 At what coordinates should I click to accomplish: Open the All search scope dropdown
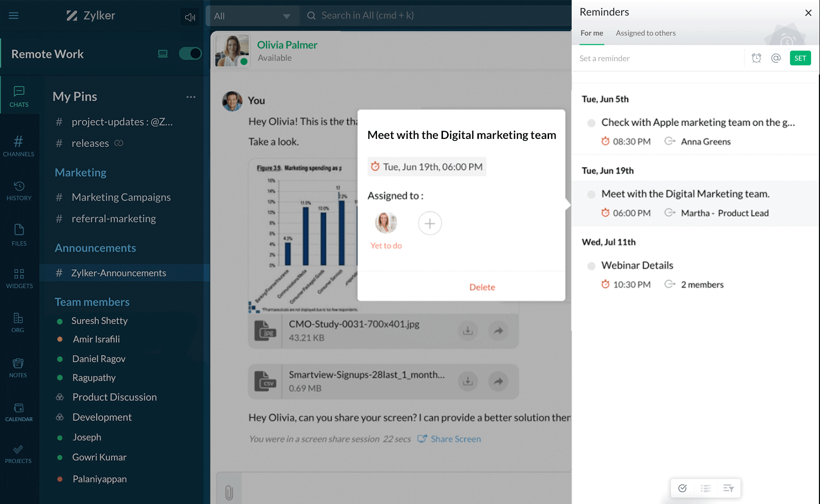click(x=253, y=16)
